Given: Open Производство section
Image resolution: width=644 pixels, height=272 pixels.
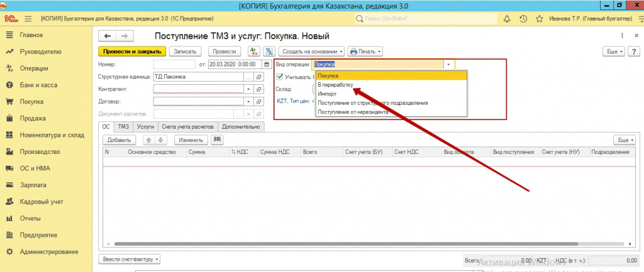Looking at the screenshot, I should tap(40, 152).
